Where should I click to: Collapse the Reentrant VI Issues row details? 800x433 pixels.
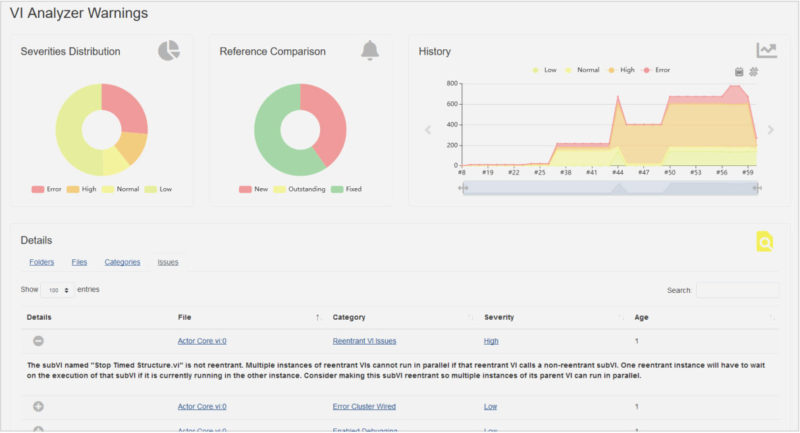pos(38,341)
